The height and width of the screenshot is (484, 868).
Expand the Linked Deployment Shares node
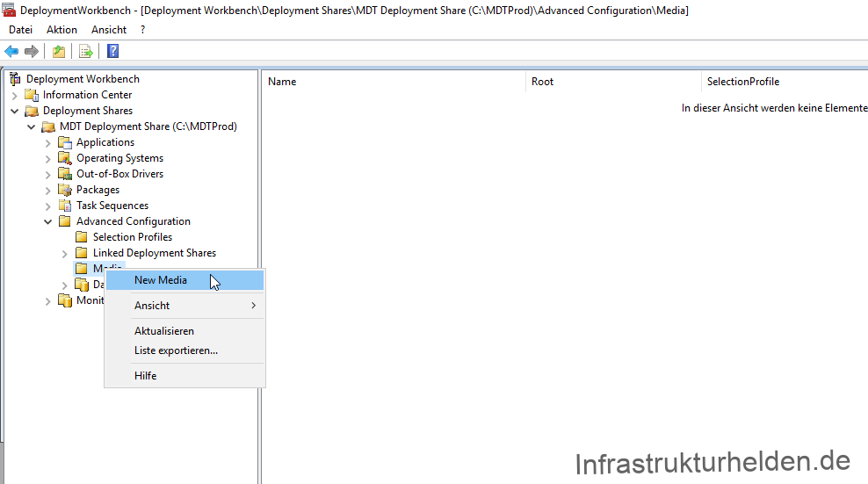click(x=65, y=254)
